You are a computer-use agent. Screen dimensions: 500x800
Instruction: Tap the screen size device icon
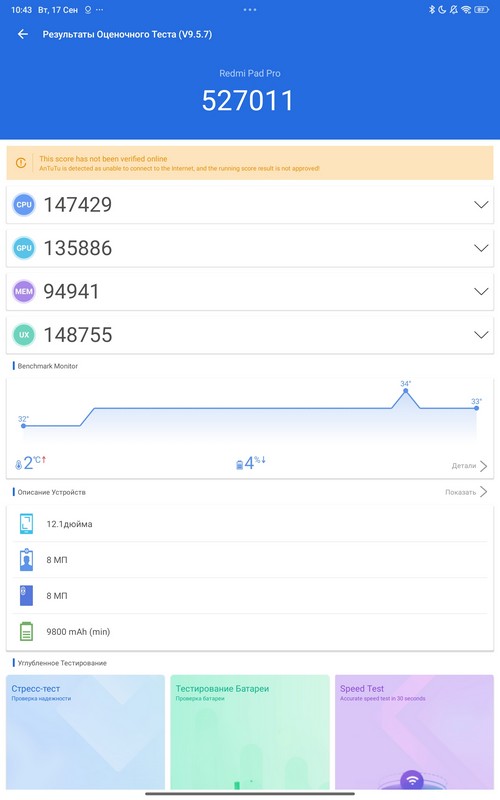pyautogui.click(x=26, y=524)
